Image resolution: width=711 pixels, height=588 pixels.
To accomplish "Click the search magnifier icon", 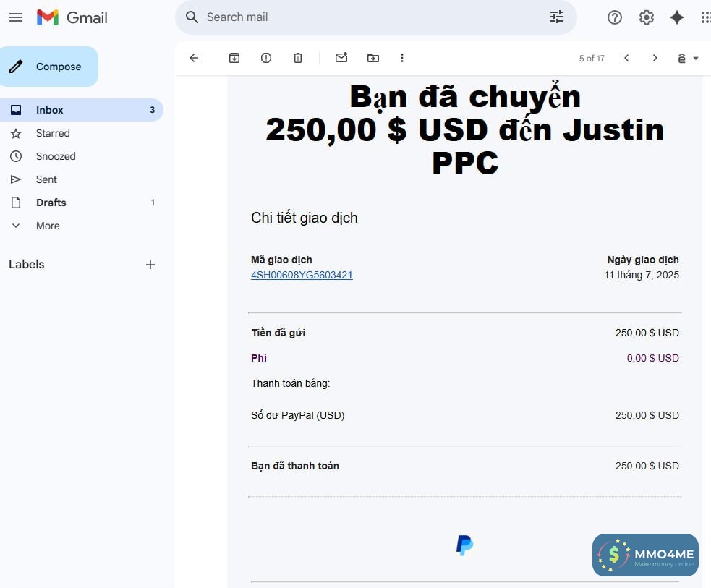I will (192, 17).
